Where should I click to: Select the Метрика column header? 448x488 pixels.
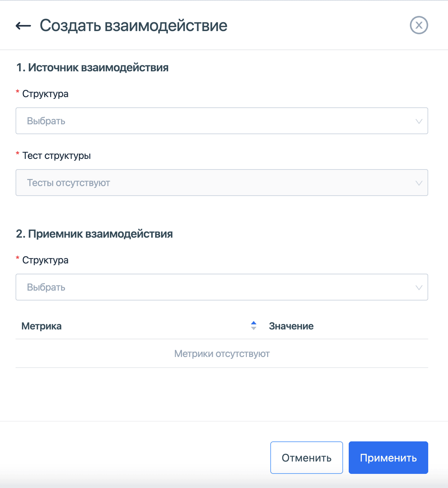pyautogui.click(x=41, y=326)
